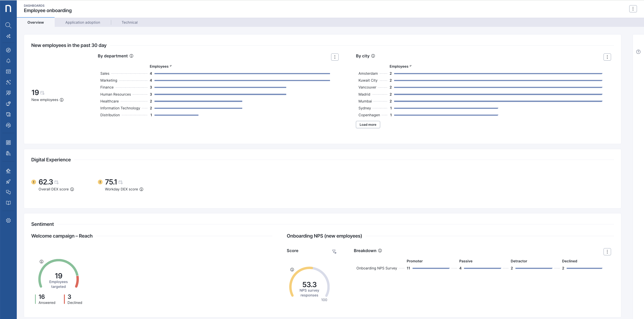Click the fingerprint investigation icon
Image resolution: width=644 pixels, height=319 pixels.
[x=8, y=153]
